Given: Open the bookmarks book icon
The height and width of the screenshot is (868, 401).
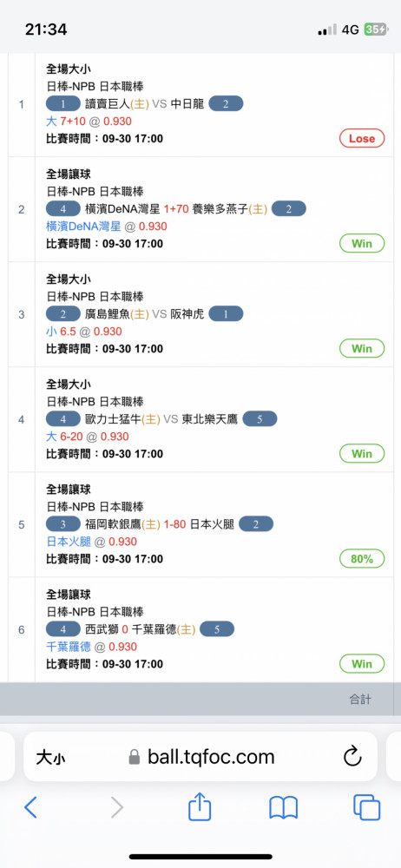Looking at the screenshot, I should (x=284, y=807).
